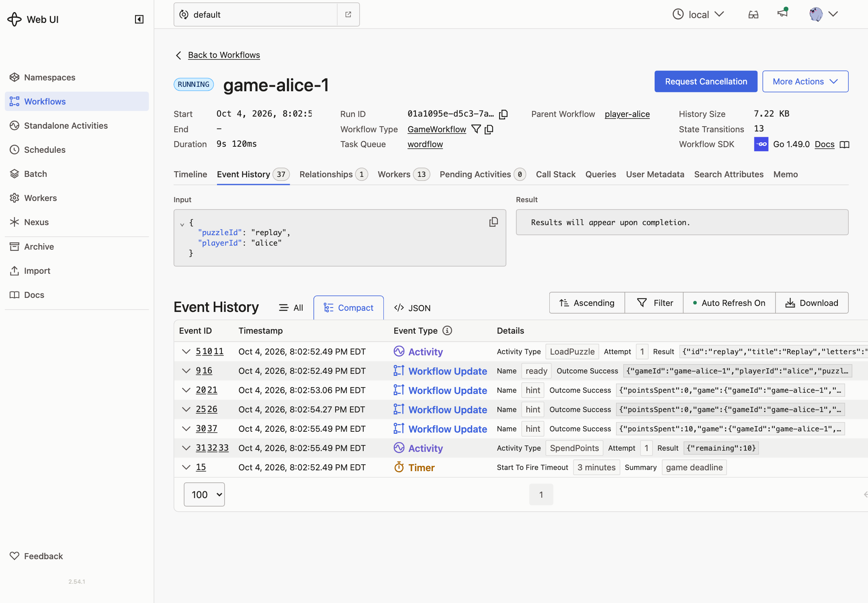Download the event history
The height and width of the screenshot is (603, 868).
(812, 303)
